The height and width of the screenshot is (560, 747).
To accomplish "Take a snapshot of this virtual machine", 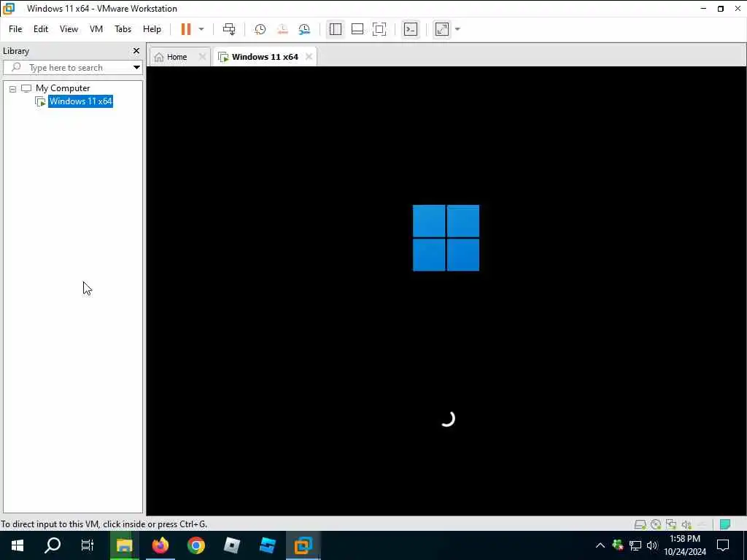I will coord(260,29).
